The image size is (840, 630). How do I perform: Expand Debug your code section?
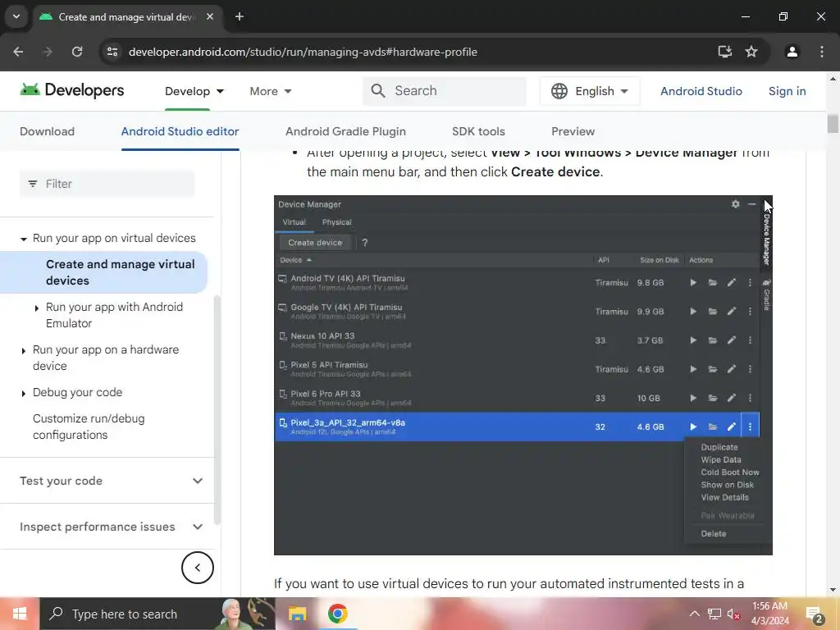pyautogui.click(x=24, y=394)
